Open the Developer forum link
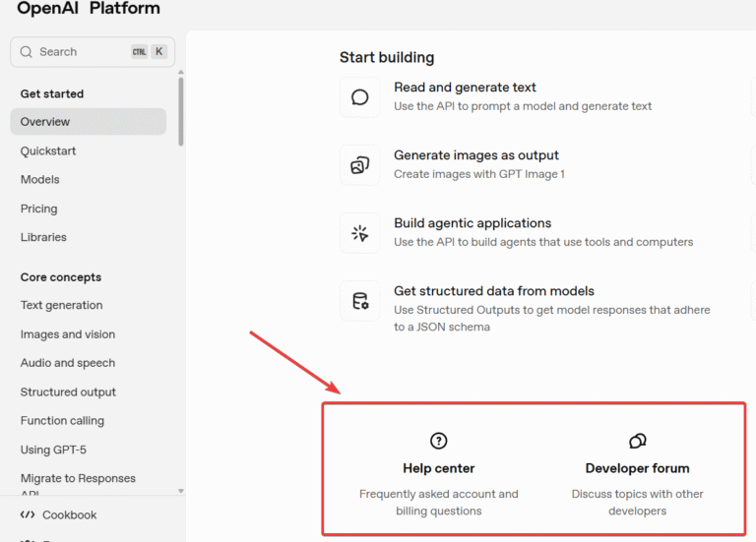This screenshot has height=542, width=756. click(638, 468)
